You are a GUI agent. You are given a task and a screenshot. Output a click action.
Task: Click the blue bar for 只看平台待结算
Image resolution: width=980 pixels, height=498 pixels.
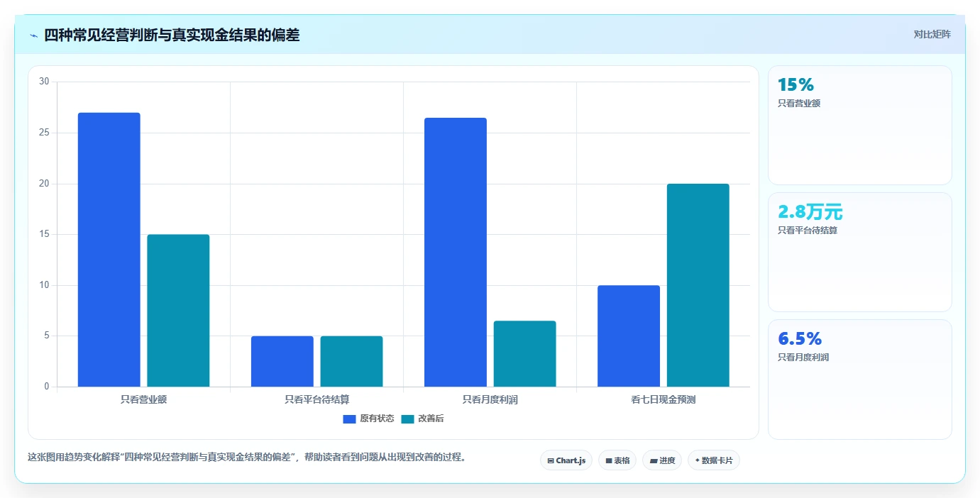(282, 361)
